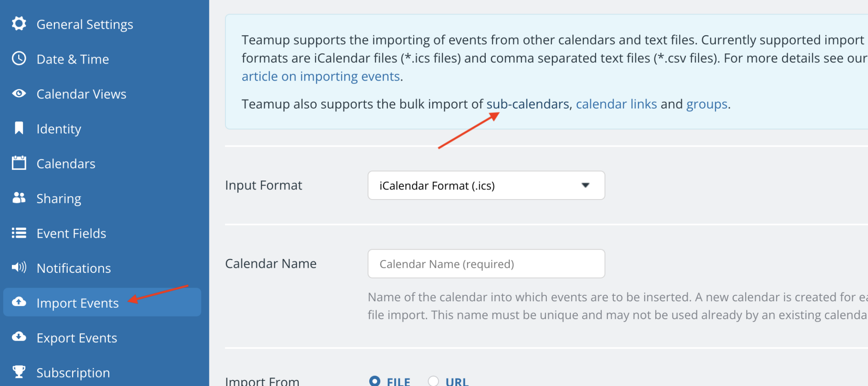Select the people icon next to Sharing

(x=19, y=198)
